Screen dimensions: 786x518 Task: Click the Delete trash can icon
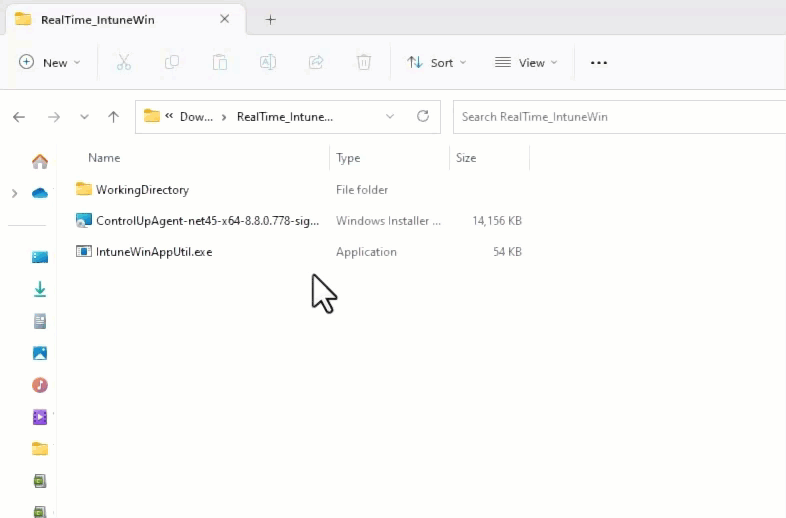coord(364,63)
